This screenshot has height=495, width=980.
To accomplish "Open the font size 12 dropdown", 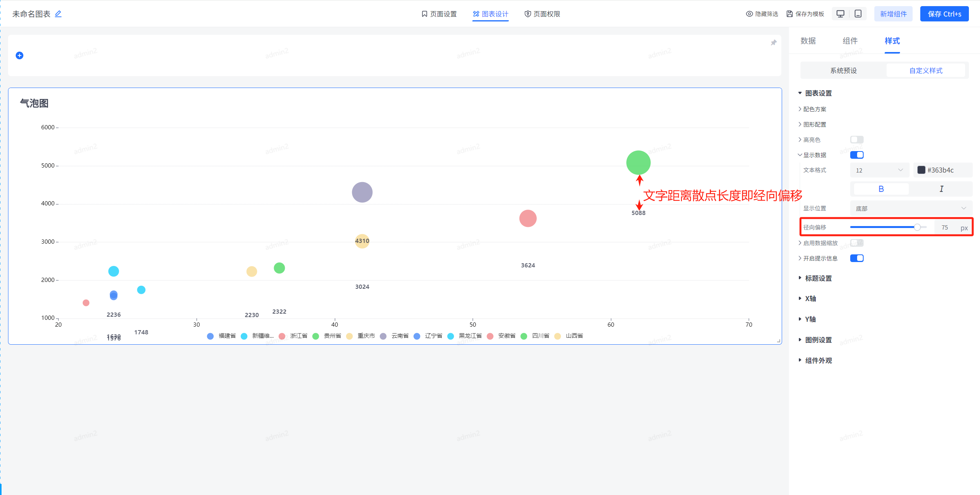I will [879, 170].
